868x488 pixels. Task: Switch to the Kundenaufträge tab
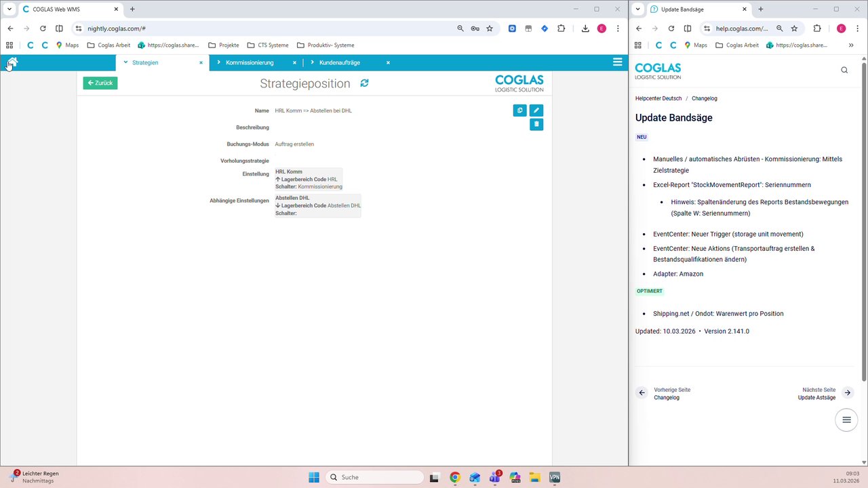tap(339, 62)
